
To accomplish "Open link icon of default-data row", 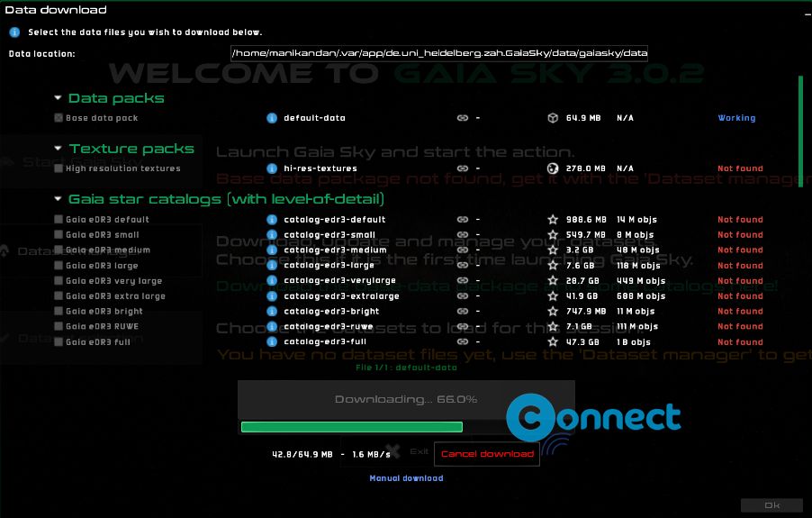I will click(x=463, y=118).
